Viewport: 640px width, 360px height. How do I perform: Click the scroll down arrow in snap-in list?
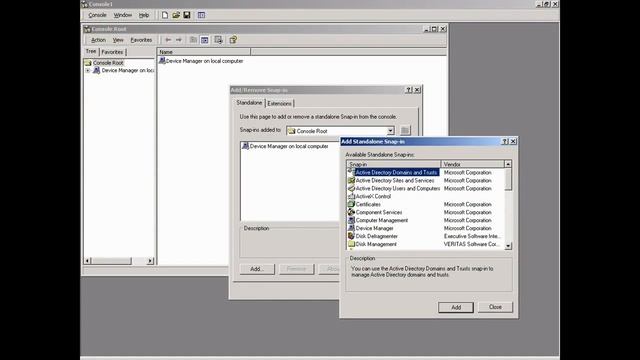508,246
